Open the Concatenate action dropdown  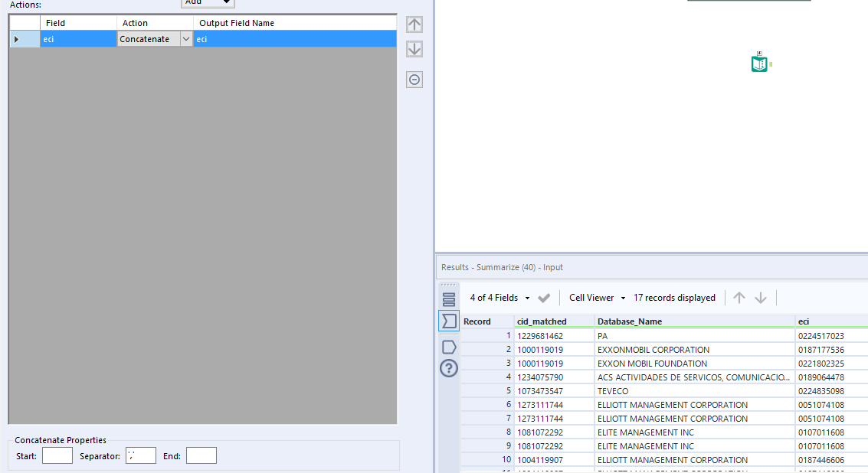tap(185, 38)
